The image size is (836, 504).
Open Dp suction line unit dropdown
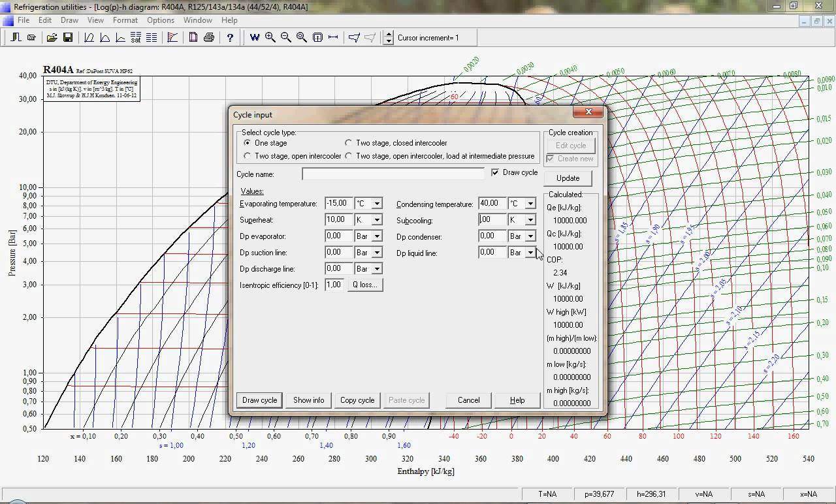377,253
